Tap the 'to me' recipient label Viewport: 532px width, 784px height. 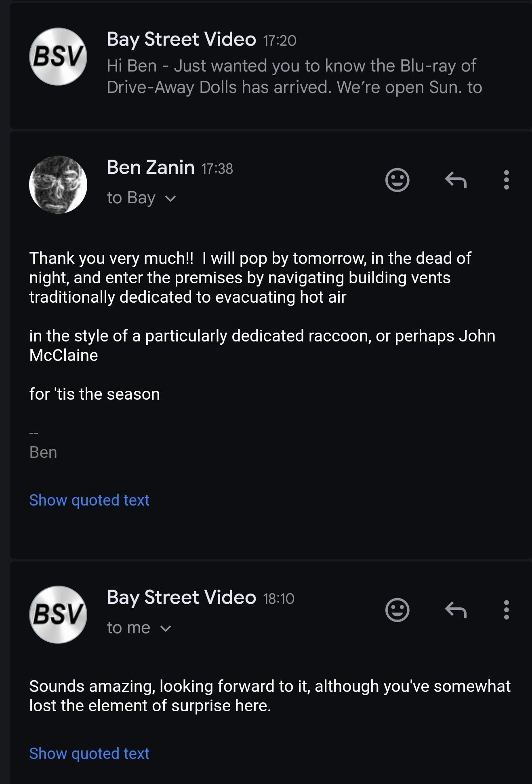[x=128, y=628]
